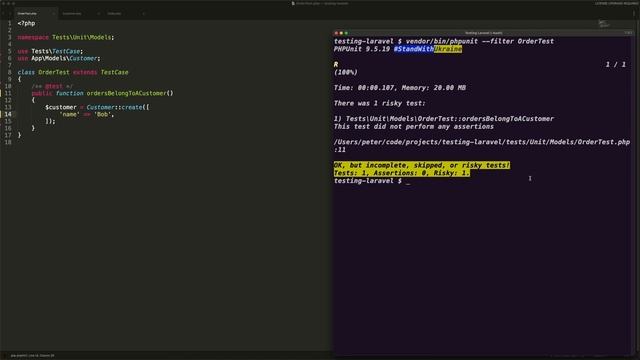The width and height of the screenshot is (640, 360).
Task: Click the 'name' array key string
Action: (x=69, y=114)
